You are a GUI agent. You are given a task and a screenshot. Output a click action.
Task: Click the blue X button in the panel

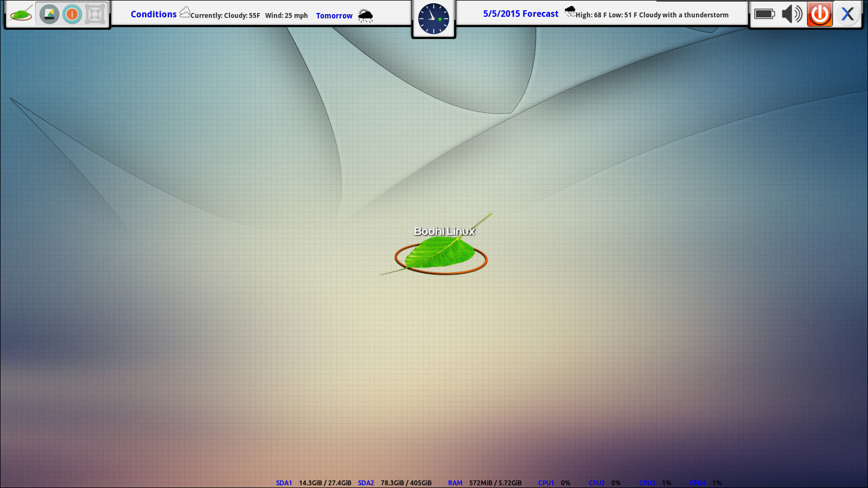pos(847,14)
